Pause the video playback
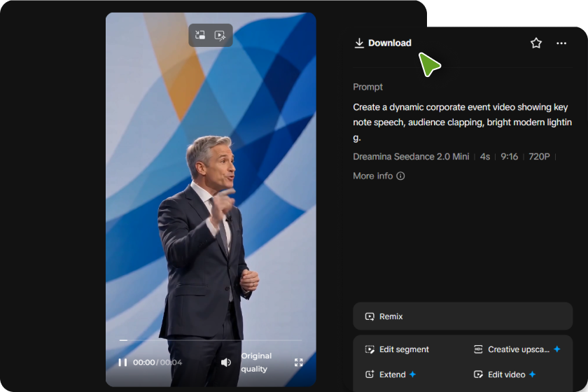 (x=122, y=363)
